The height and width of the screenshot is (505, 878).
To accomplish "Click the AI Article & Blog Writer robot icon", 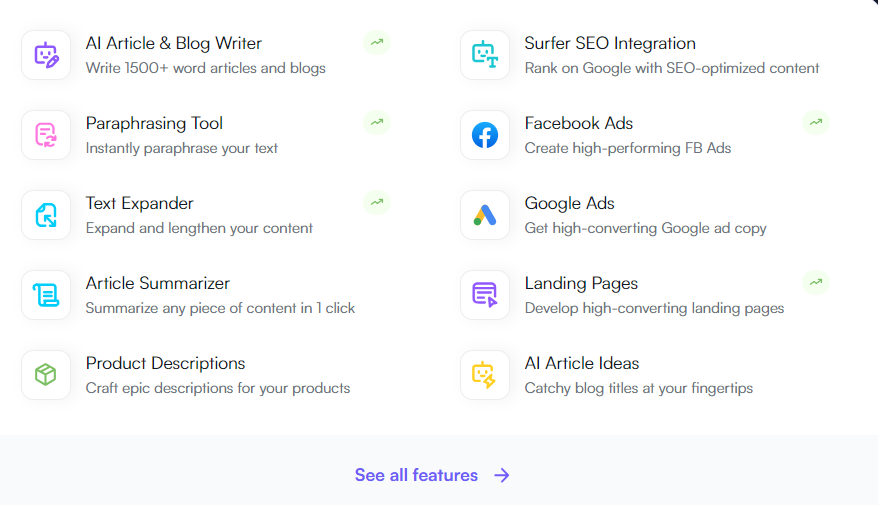I will click(46, 55).
